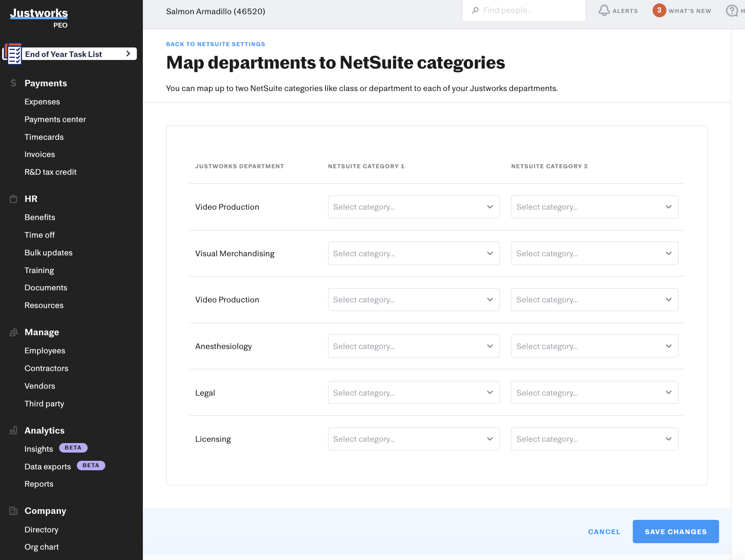745x560 pixels.
Task: Open What's New badge with 3
Action: click(659, 10)
